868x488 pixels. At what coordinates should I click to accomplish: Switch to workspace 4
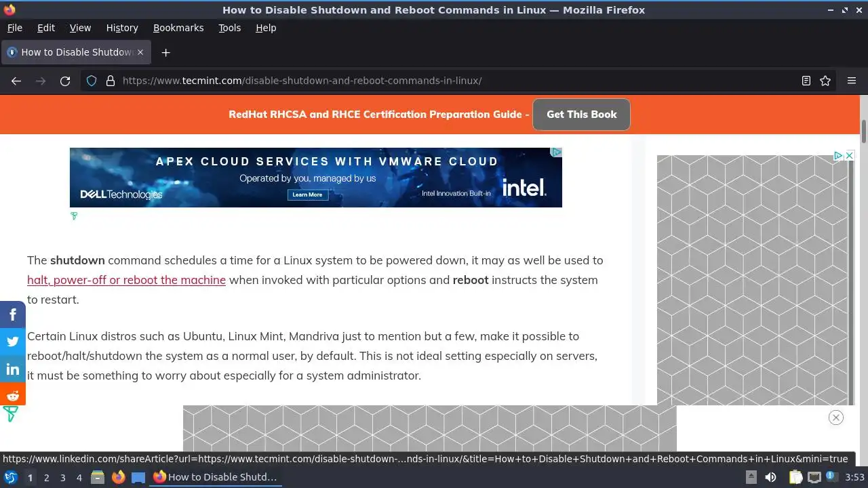point(79,477)
